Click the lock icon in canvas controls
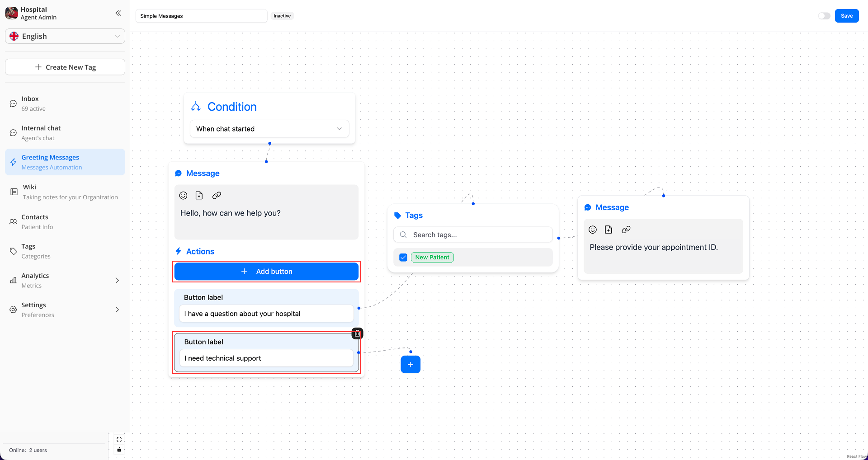This screenshot has height=460, width=868. coord(119,450)
